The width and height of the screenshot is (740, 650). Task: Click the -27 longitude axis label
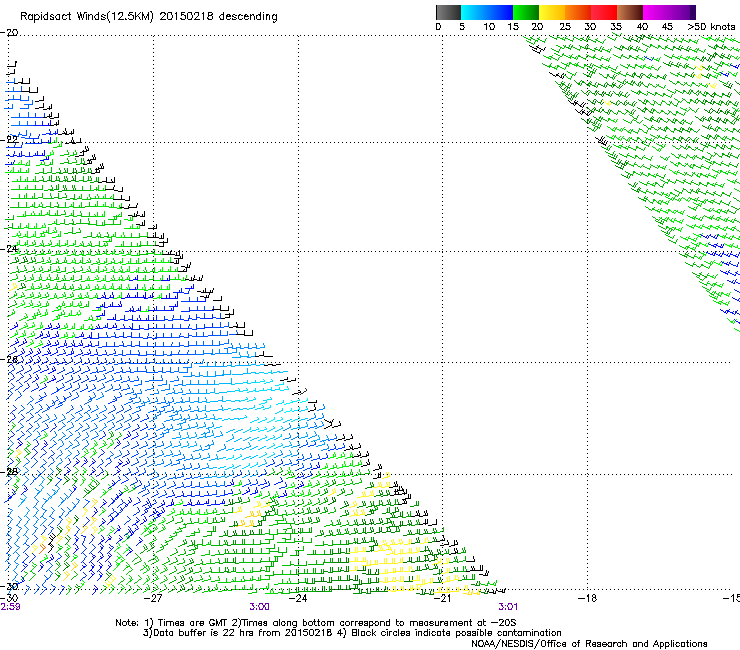pyautogui.click(x=153, y=598)
